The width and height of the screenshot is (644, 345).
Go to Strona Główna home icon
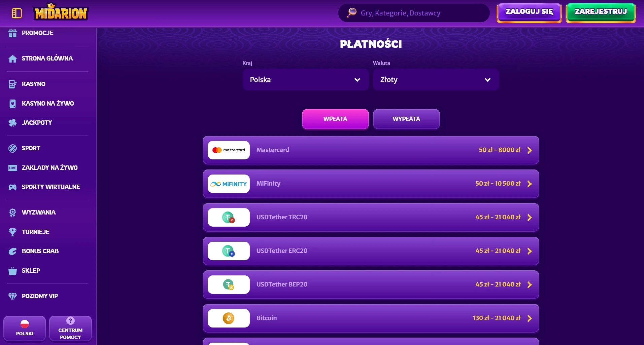tap(12, 59)
